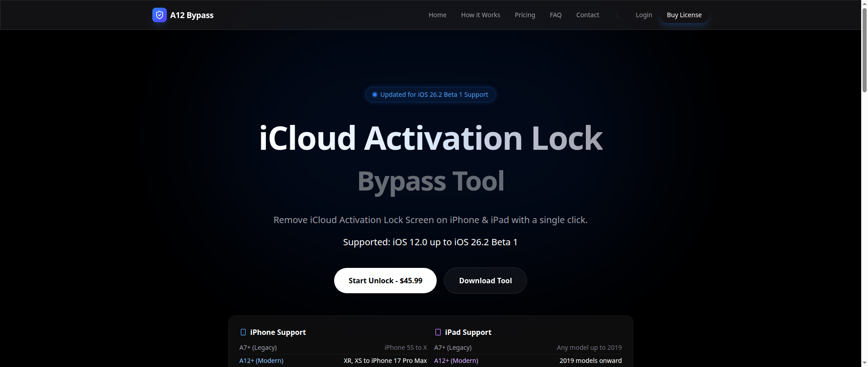Click the blue dot in the update badge
The width and height of the screenshot is (868, 367).
pyautogui.click(x=374, y=95)
